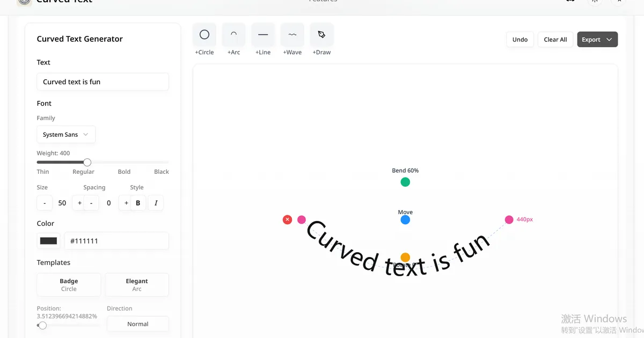Screen dimensions: 644x338
Task: Select the +Circle curved text tool
Action: click(204, 34)
